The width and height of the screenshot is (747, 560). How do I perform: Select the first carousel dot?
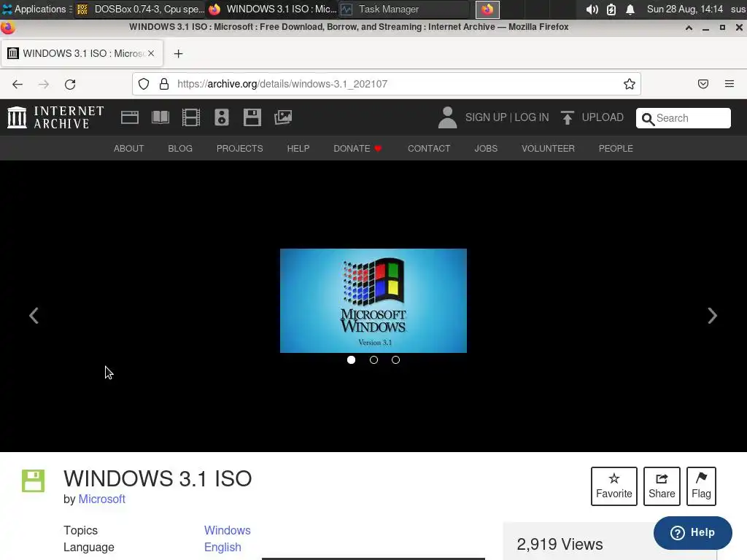coord(351,360)
